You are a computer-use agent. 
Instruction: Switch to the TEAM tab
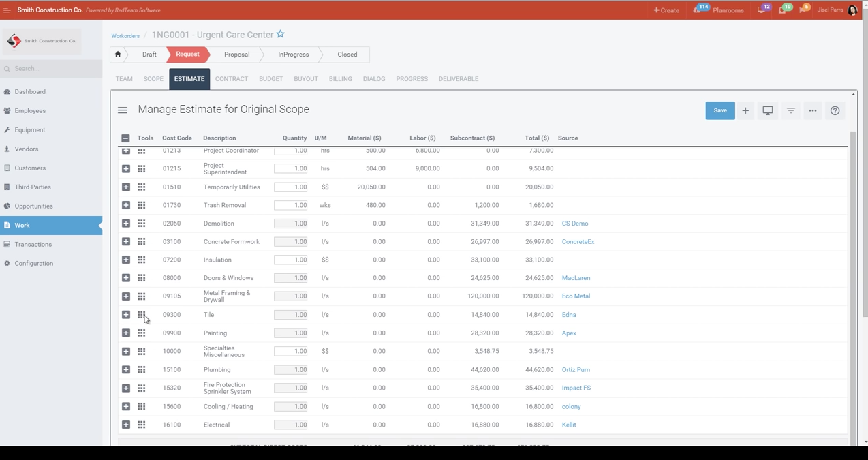pyautogui.click(x=124, y=79)
